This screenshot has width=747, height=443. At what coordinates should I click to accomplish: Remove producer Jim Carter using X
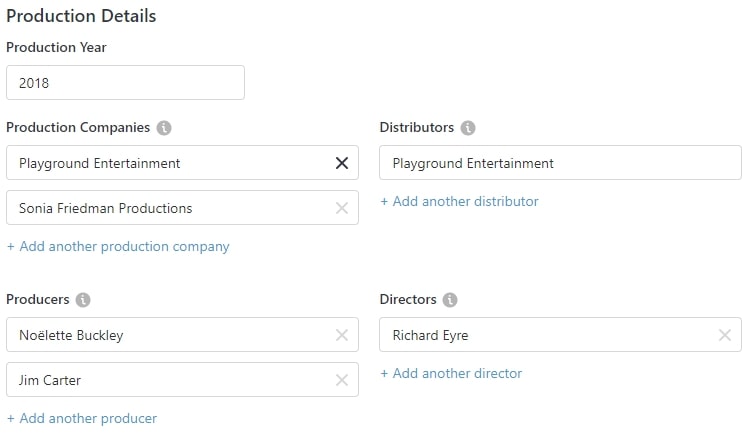tap(342, 380)
